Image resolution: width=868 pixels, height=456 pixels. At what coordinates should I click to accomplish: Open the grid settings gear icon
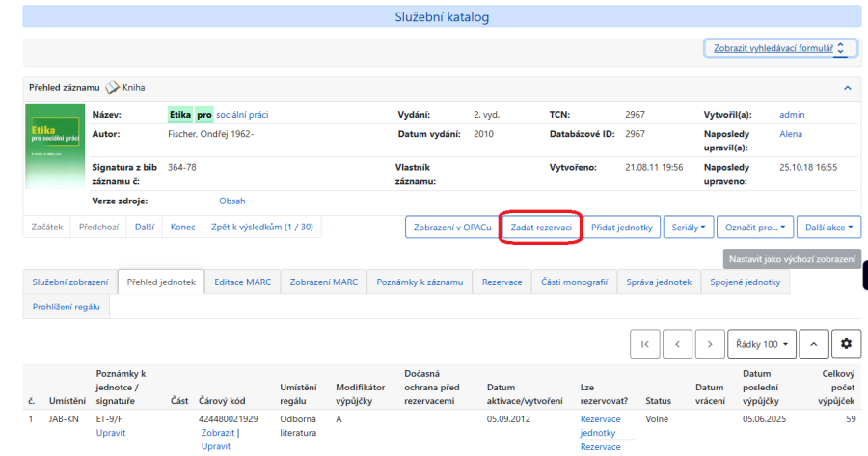846,343
